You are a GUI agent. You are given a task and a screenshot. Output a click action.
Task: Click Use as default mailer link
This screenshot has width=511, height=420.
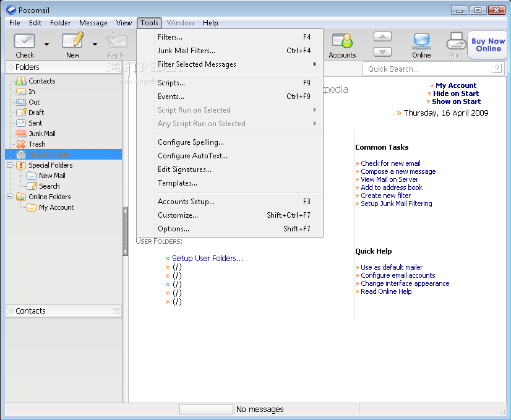point(392,267)
